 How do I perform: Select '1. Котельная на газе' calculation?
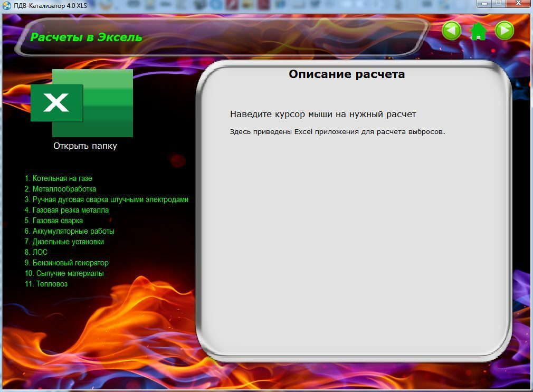59,178
